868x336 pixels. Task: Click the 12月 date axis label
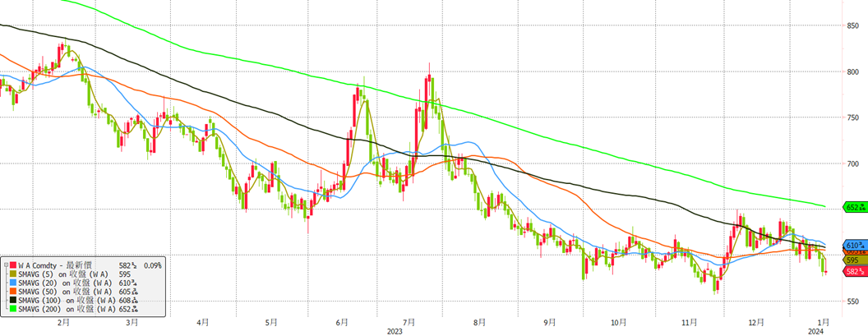pyautogui.click(x=756, y=323)
